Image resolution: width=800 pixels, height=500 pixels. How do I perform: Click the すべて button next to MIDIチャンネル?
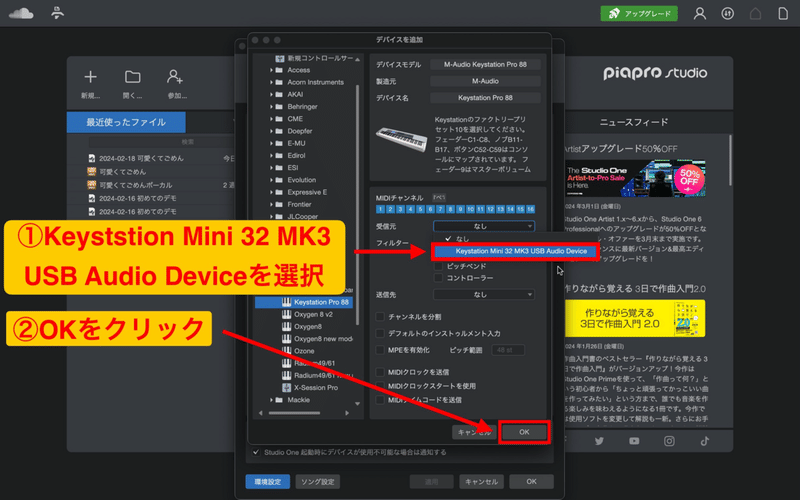(439, 197)
